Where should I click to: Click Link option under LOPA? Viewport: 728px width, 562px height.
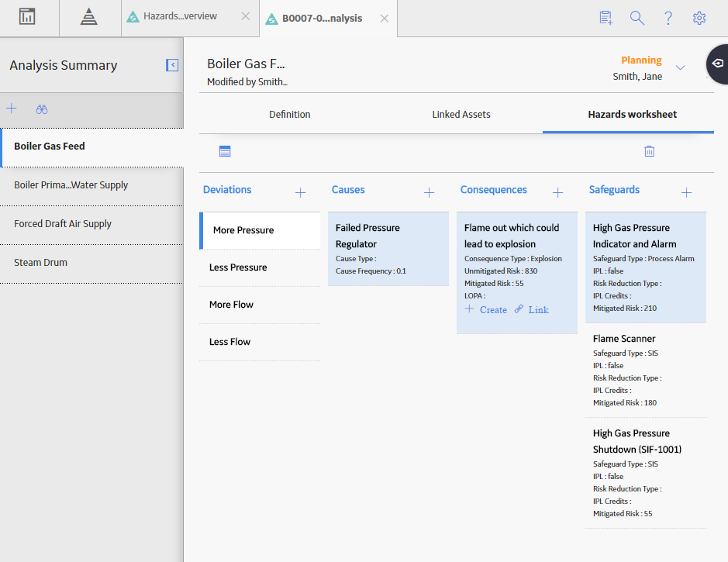click(532, 309)
